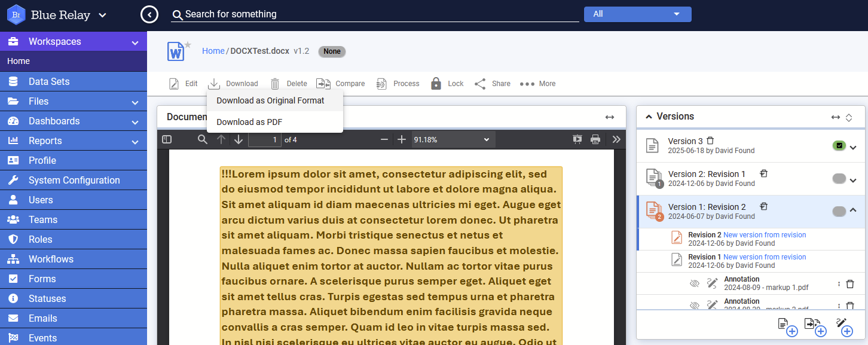This screenshot has height=345, width=868.
Task: Choose Download as PDF
Action: click(x=275, y=122)
